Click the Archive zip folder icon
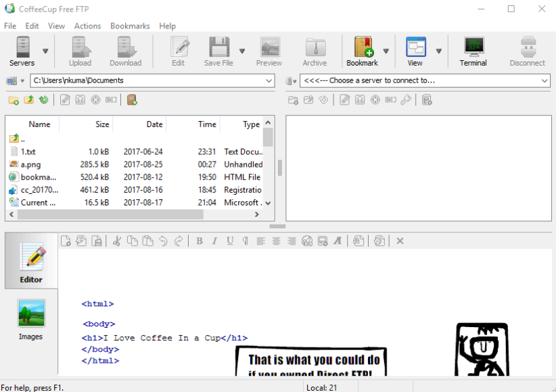556x392 pixels. [x=315, y=51]
